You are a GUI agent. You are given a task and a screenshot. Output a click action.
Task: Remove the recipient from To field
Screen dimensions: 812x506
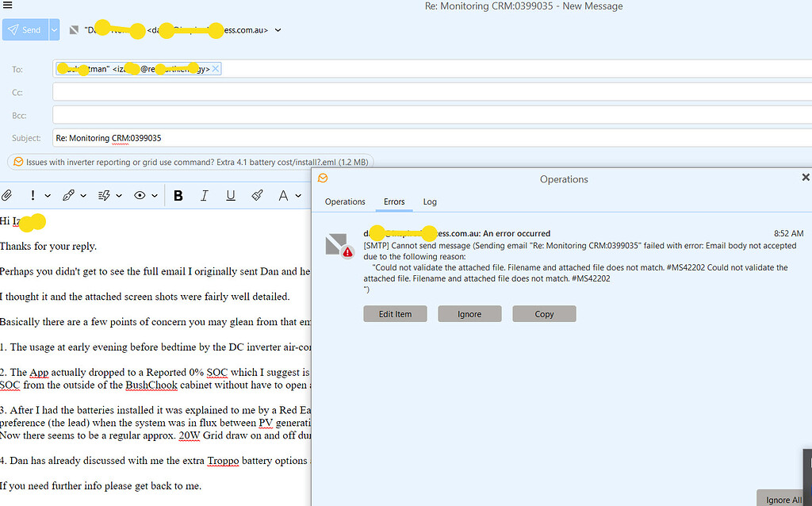click(x=216, y=69)
